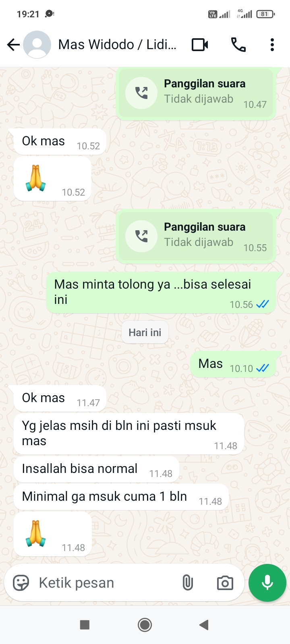The image size is (290, 644).
Task: Tap the green microphone voice message button
Action: click(267, 583)
